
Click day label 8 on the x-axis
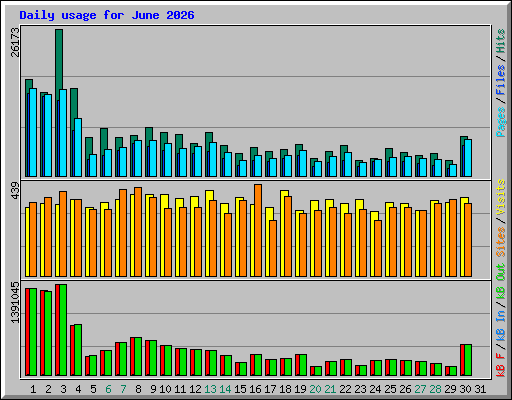[138, 389]
